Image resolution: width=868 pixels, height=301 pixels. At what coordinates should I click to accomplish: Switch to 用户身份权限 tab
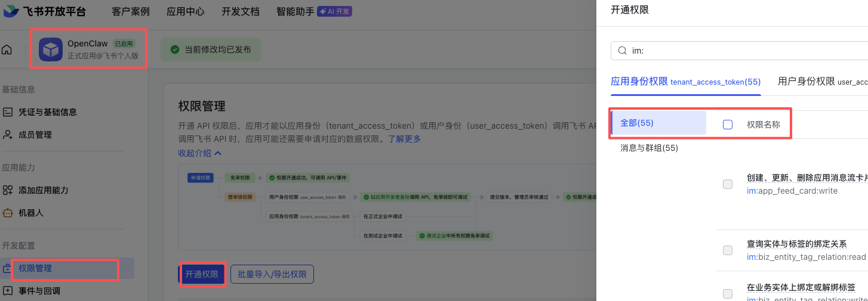(x=823, y=82)
